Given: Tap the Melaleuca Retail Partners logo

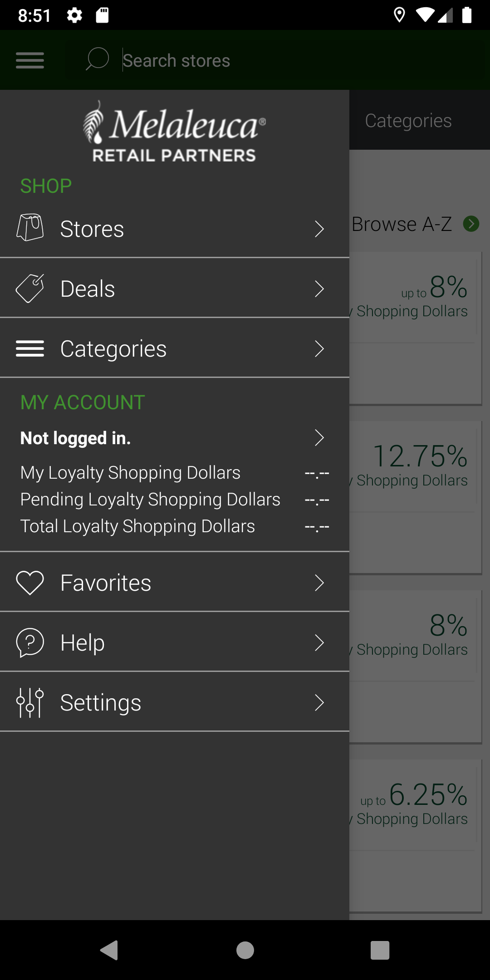Looking at the screenshot, I should [175, 132].
